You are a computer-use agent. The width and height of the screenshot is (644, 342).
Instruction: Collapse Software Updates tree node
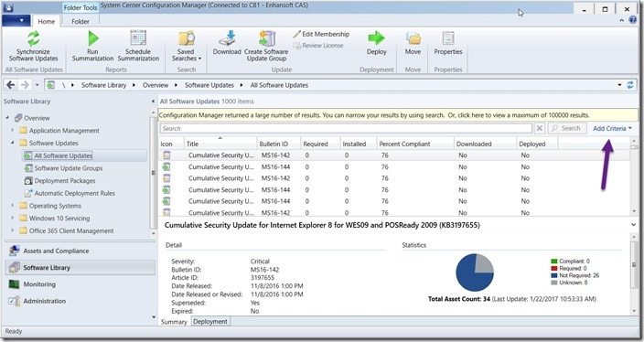[x=12, y=143]
